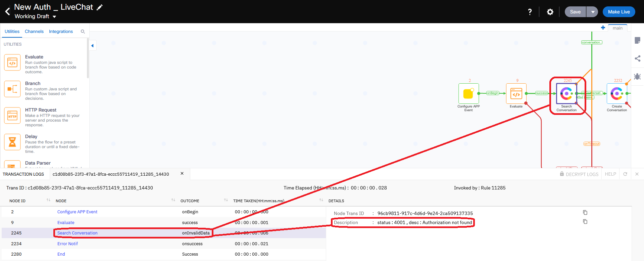The width and height of the screenshot is (644, 261).
Task: Sort by NODE column
Action: coord(173,200)
